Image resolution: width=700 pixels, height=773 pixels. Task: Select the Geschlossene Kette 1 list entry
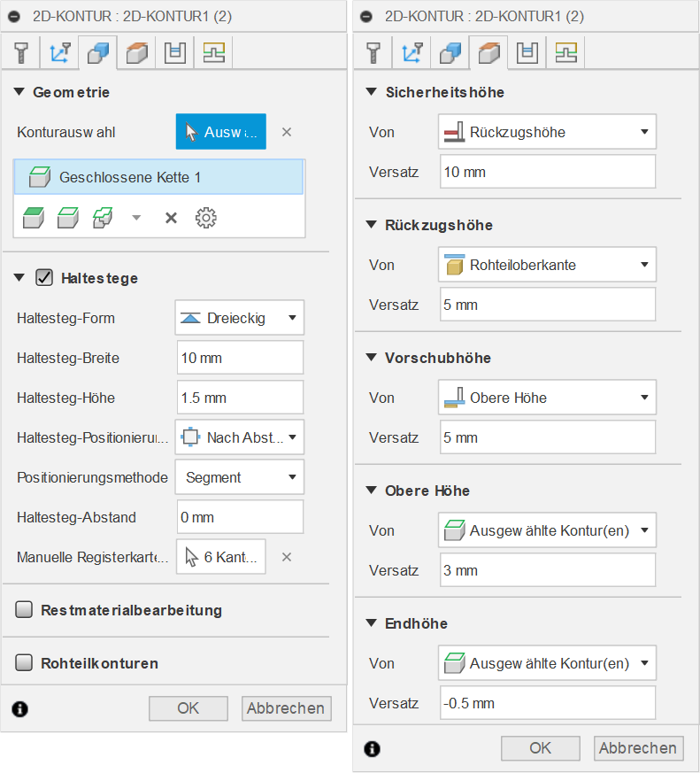pyautogui.click(x=159, y=178)
